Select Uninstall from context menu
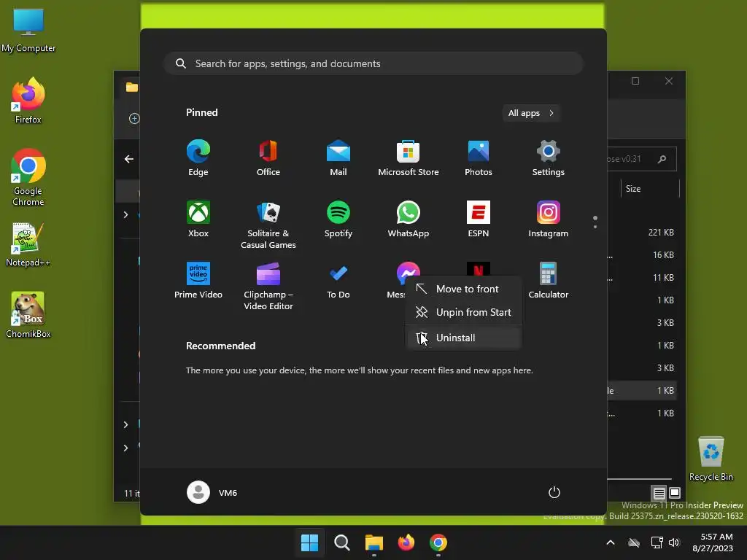 463,338
